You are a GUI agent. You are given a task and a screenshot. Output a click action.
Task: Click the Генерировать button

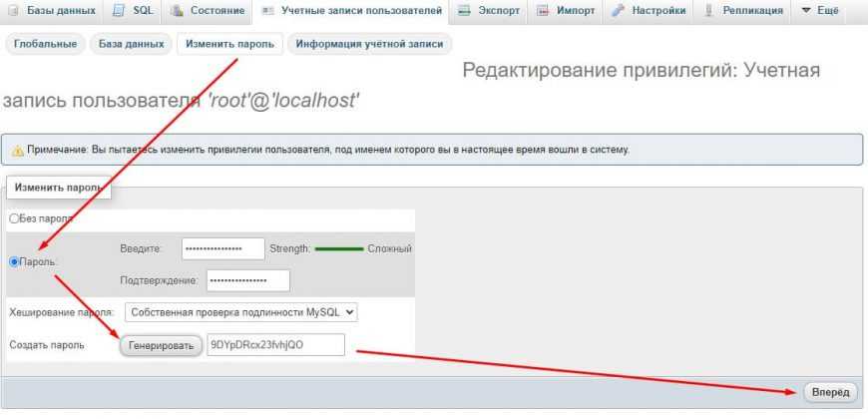tap(161, 346)
